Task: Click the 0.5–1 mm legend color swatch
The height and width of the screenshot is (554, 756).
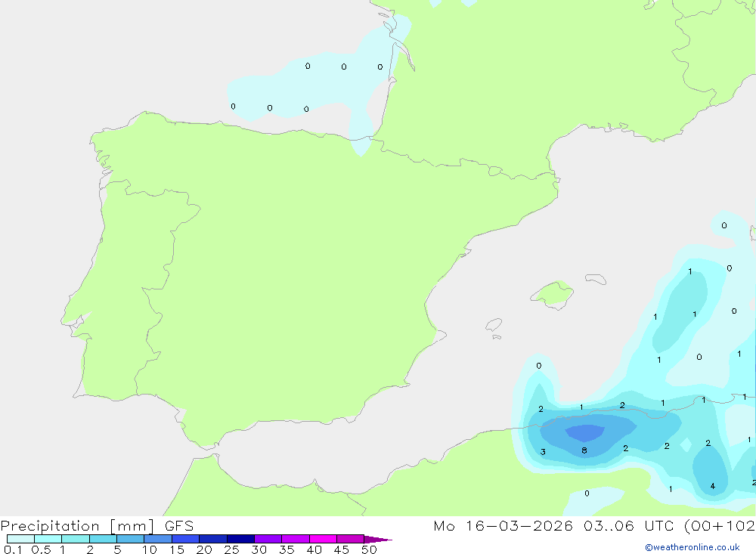Action: coord(48,539)
